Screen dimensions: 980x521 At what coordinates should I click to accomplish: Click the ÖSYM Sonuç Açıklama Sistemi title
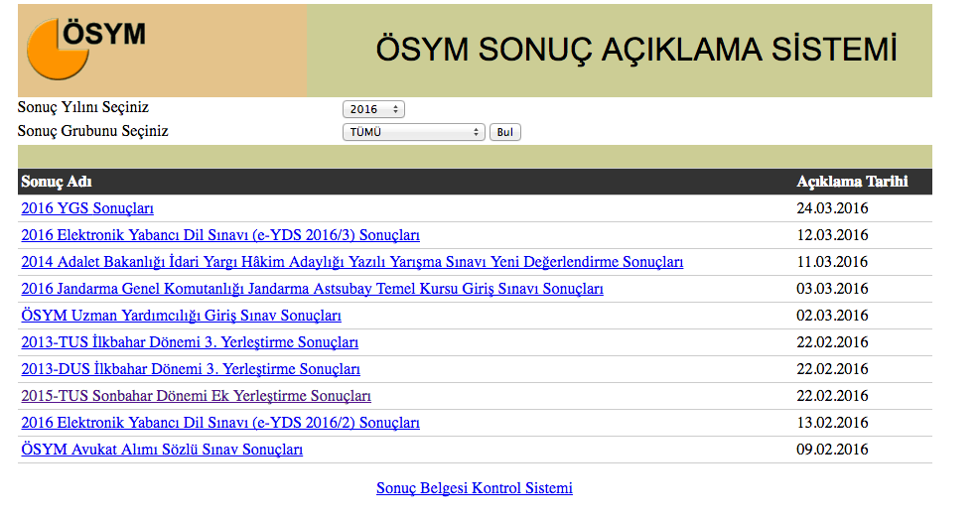coord(635,50)
